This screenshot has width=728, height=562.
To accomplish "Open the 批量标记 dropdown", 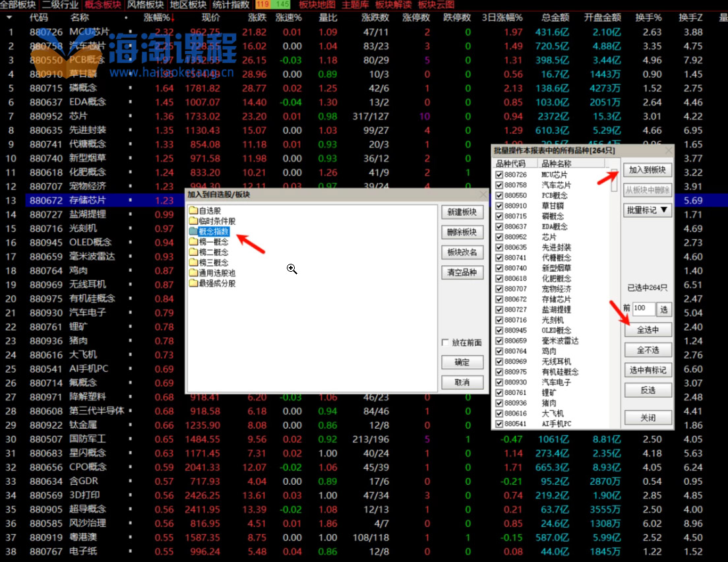I will point(648,210).
